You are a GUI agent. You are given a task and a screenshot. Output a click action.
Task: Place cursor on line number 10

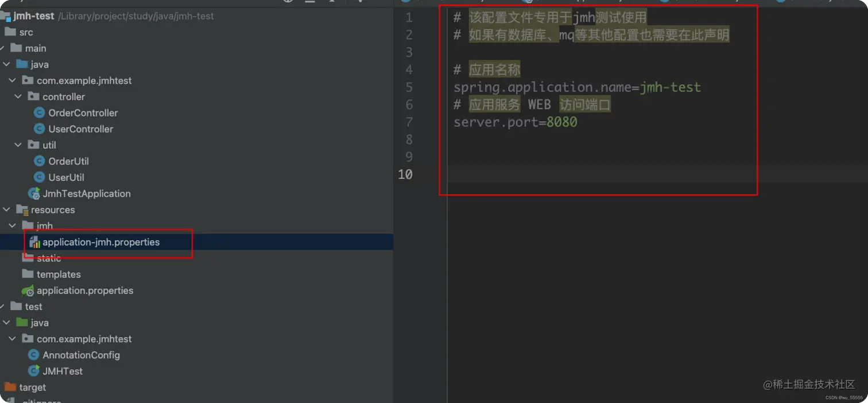(405, 174)
